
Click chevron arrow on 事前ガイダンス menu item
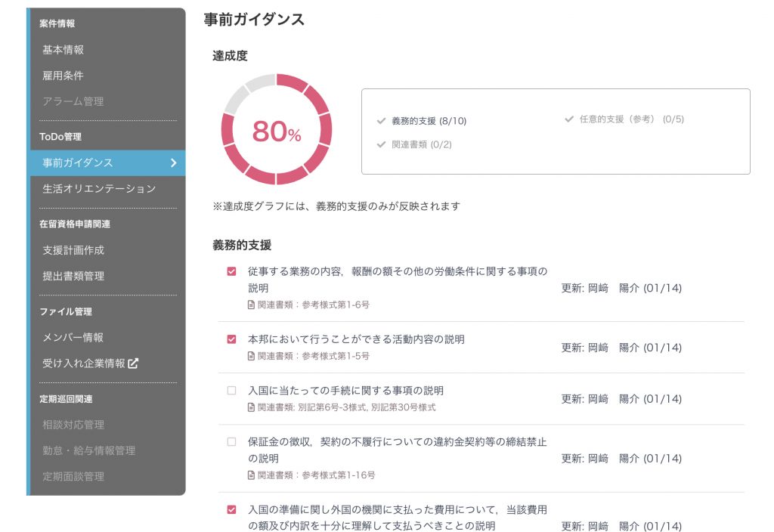(173, 162)
